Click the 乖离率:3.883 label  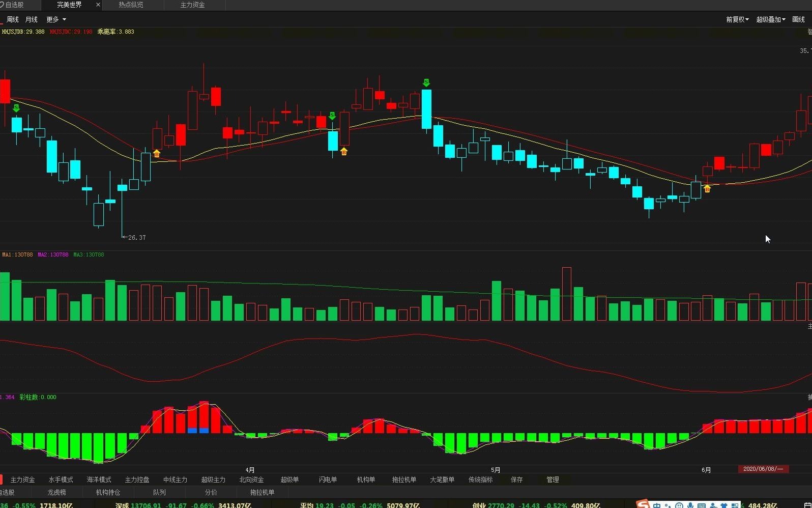pos(115,32)
